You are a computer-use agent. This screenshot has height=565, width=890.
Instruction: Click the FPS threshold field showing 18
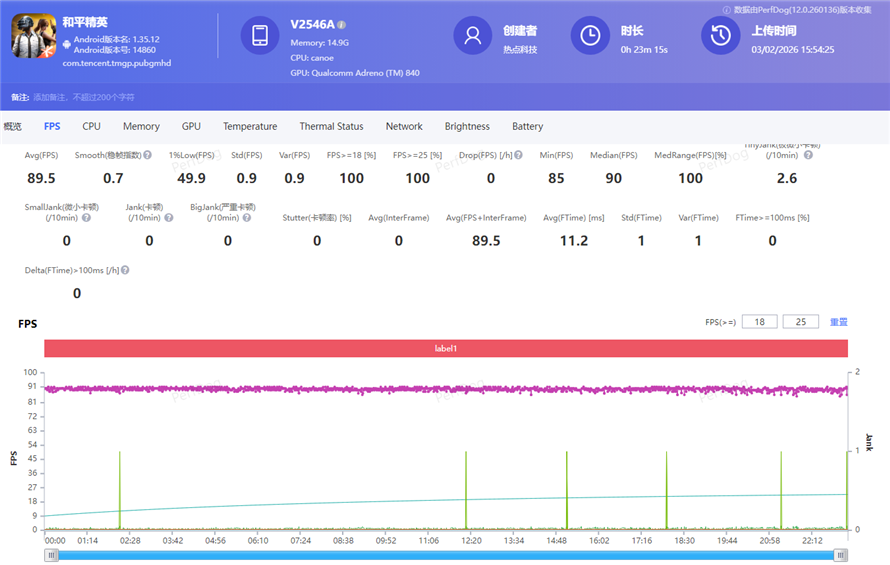click(760, 322)
